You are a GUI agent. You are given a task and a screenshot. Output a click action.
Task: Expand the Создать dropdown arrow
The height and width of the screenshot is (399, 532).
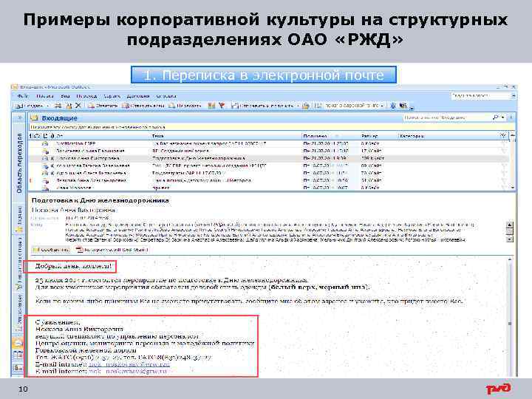pyautogui.click(x=48, y=106)
